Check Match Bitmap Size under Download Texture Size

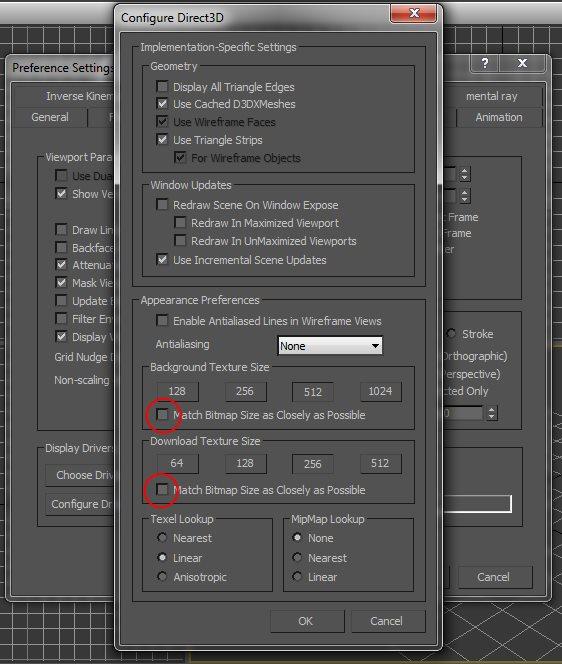[162, 490]
